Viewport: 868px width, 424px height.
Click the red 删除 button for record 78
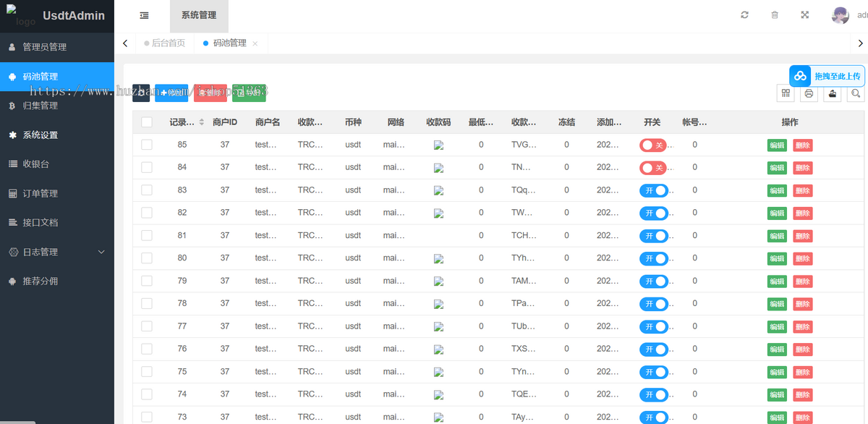[803, 304]
